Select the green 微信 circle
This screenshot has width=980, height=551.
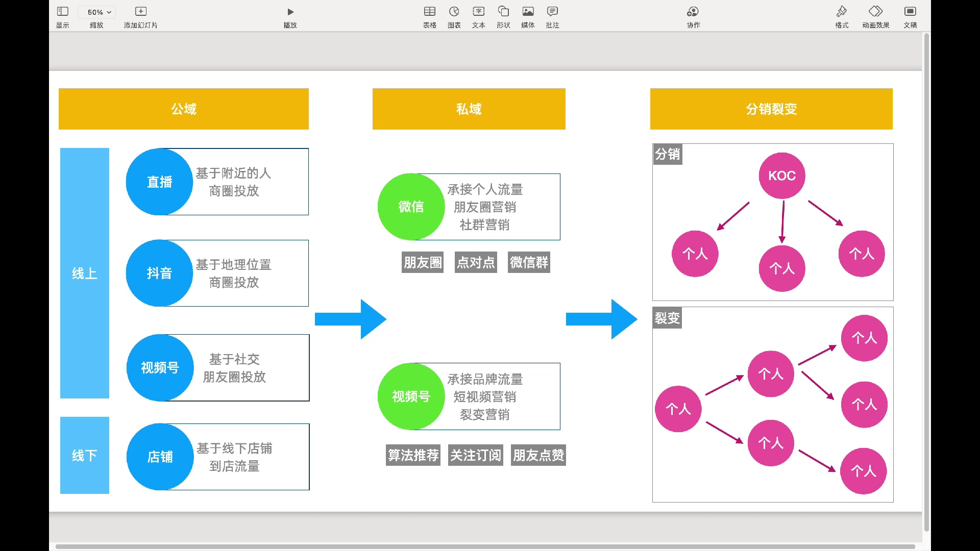(x=411, y=207)
